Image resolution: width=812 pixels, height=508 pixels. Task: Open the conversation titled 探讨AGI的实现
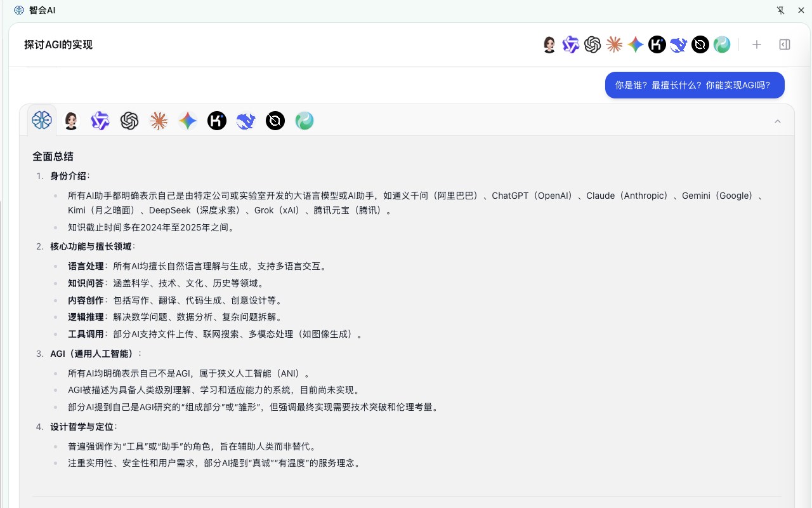point(58,44)
